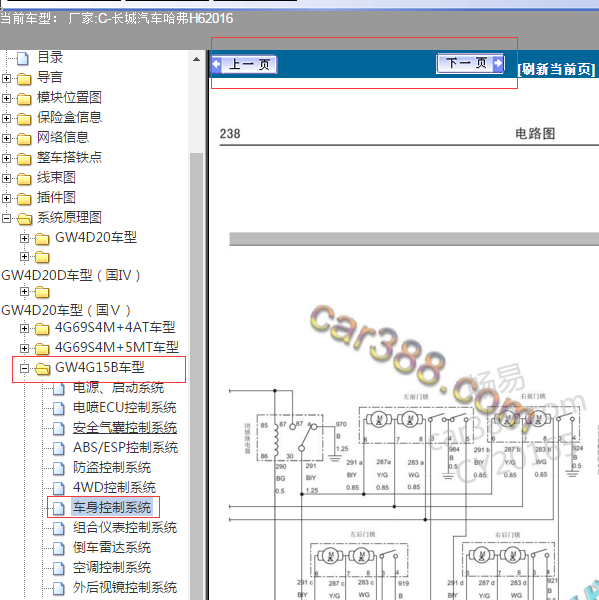Click the 当前车型 vehicle model header text
599x600 pixels.
117,18
